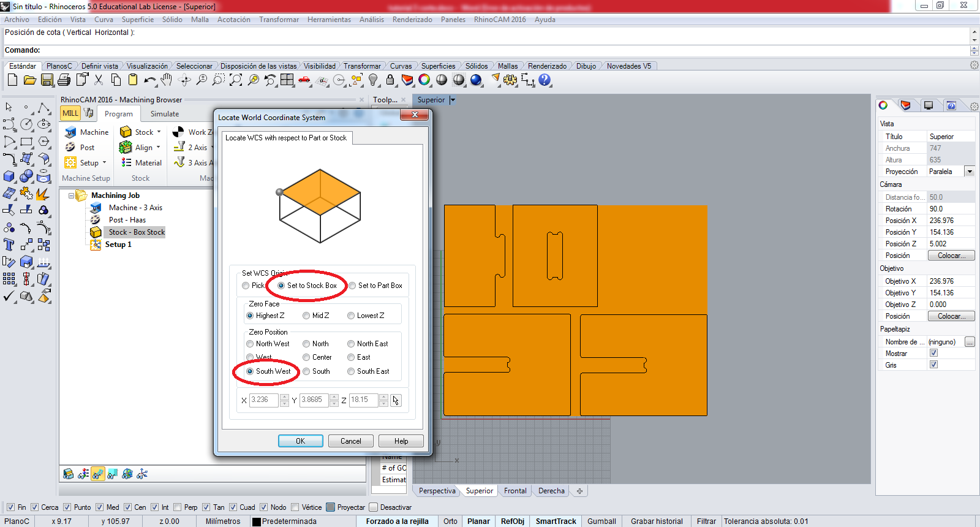Screen dimensions: 980x527
Task: Activate the Pan hand tool
Action: 167,80
